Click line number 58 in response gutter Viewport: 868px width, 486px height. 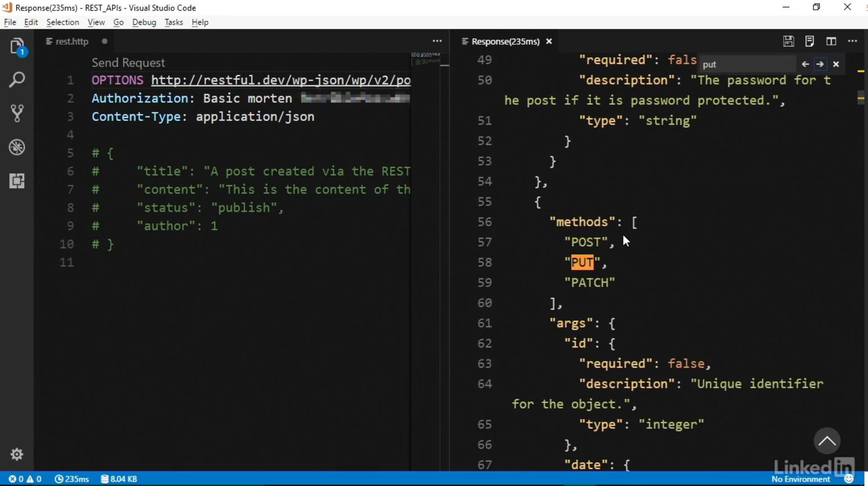point(484,262)
